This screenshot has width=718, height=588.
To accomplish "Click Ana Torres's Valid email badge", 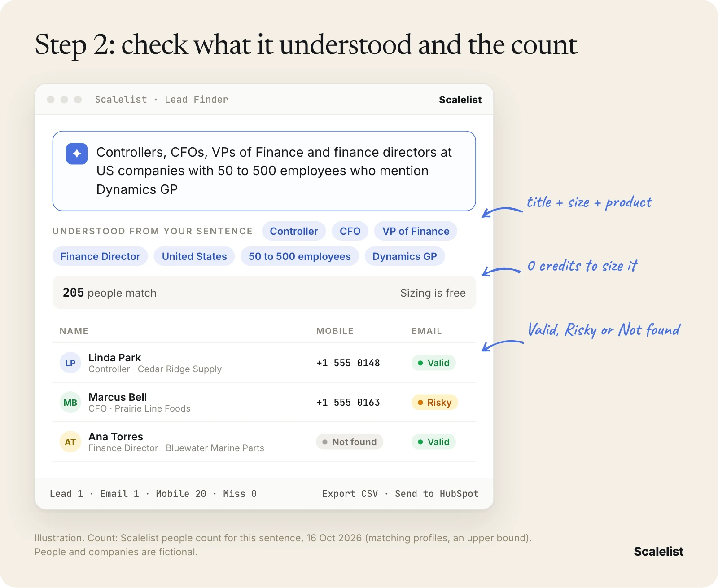I will point(433,442).
